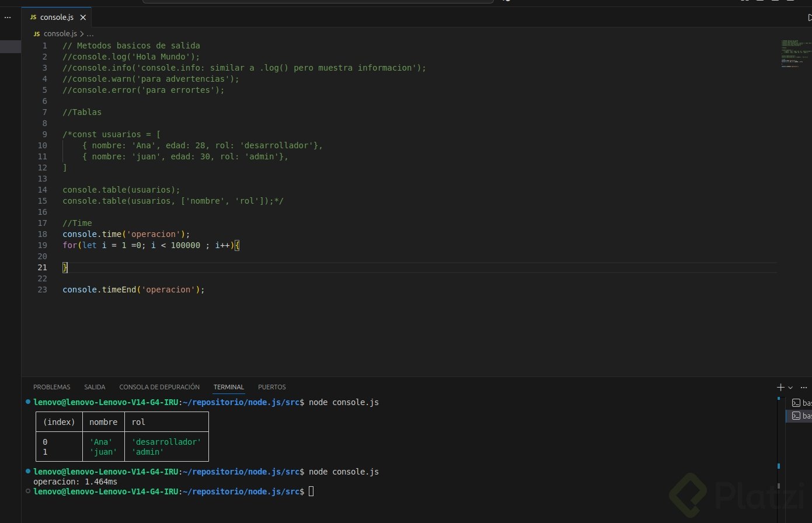This screenshot has height=523, width=812.
Task: Select the TERMINAL panel tab
Action: 229,387
